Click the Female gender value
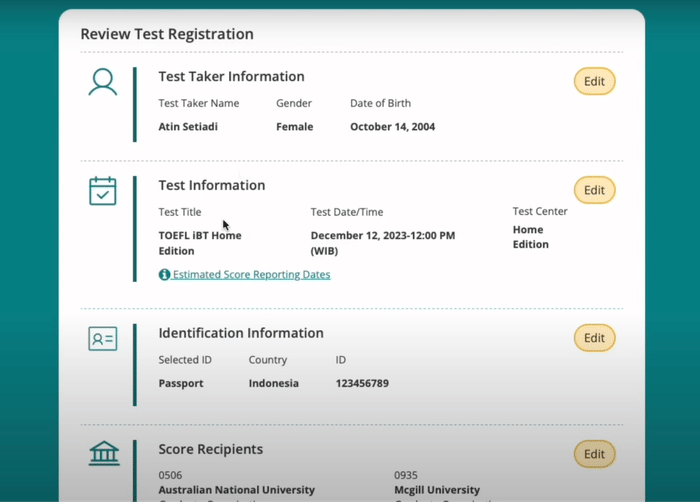The height and width of the screenshot is (502, 700). (295, 127)
